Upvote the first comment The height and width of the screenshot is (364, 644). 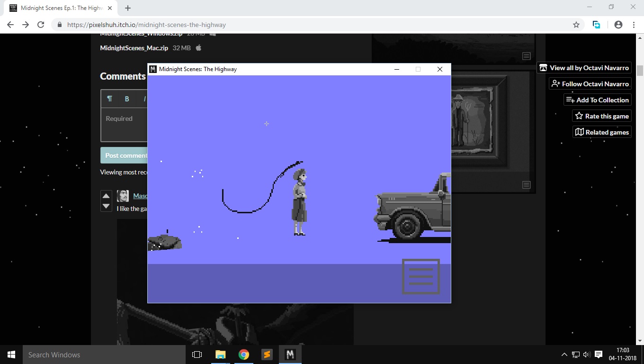pyautogui.click(x=106, y=196)
